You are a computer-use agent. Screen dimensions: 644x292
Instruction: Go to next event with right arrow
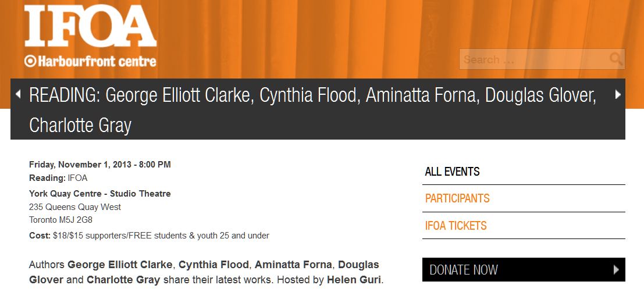tap(618, 94)
